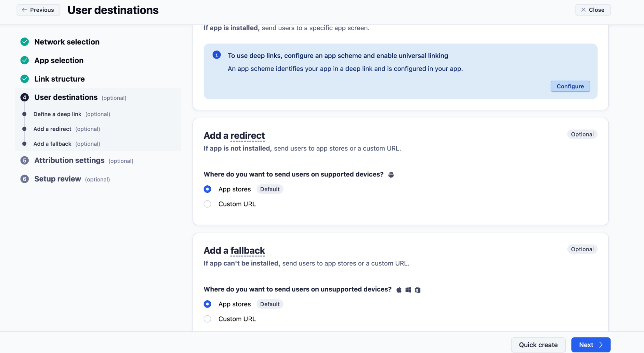Click the Configure button
The height and width of the screenshot is (353, 644).
point(570,86)
